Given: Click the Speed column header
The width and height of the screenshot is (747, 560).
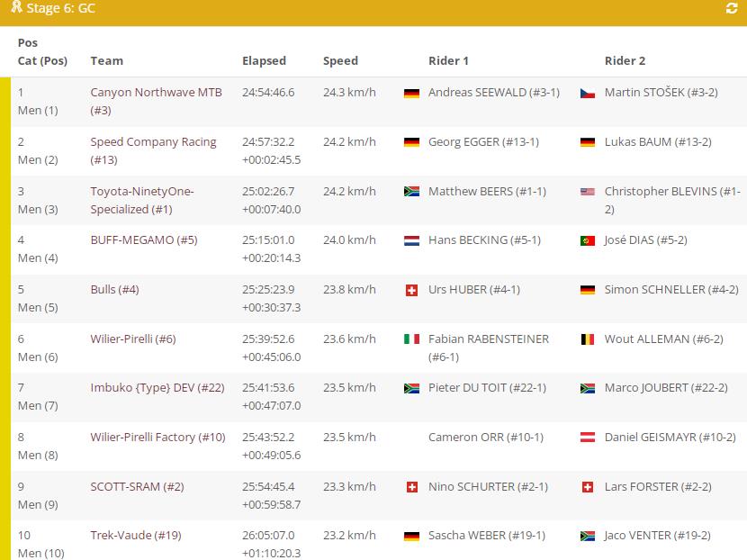Looking at the screenshot, I should pos(340,61).
